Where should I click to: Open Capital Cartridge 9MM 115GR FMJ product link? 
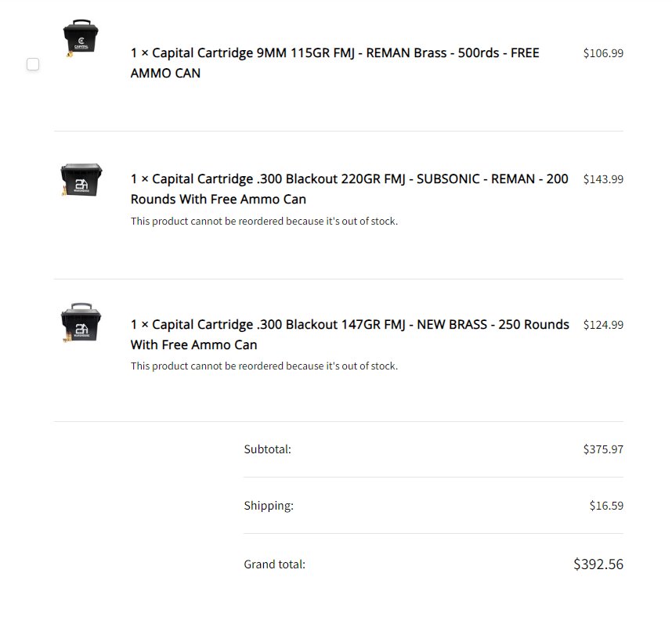pyautogui.click(x=334, y=63)
